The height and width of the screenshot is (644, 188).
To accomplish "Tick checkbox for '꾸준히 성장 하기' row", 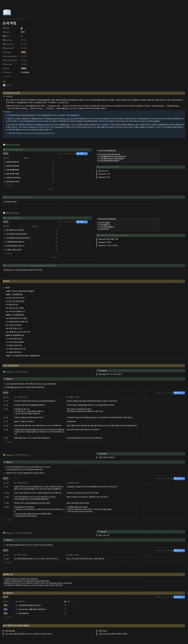I will [65, 613].
